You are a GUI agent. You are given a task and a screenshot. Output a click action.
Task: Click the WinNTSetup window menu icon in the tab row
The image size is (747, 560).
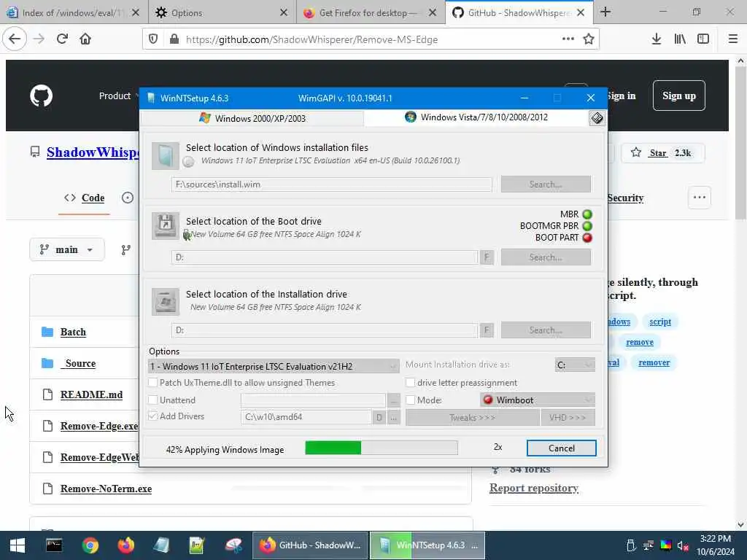pyautogui.click(x=597, y=118)
